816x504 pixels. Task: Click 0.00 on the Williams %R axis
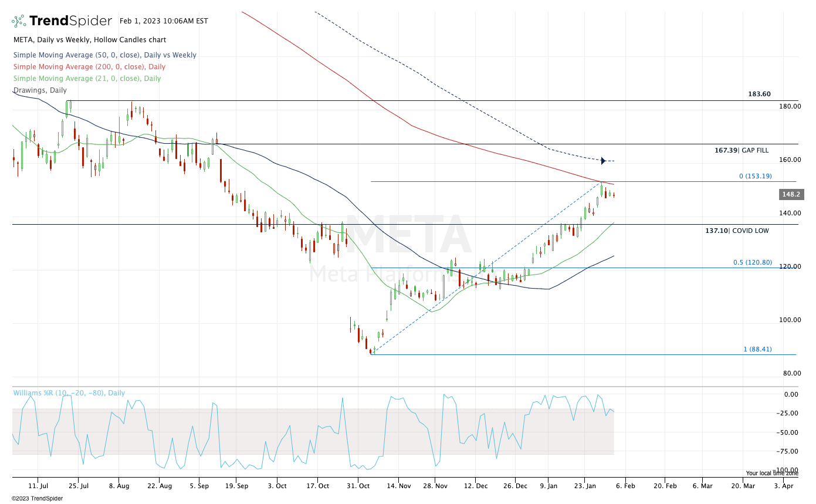791,394
